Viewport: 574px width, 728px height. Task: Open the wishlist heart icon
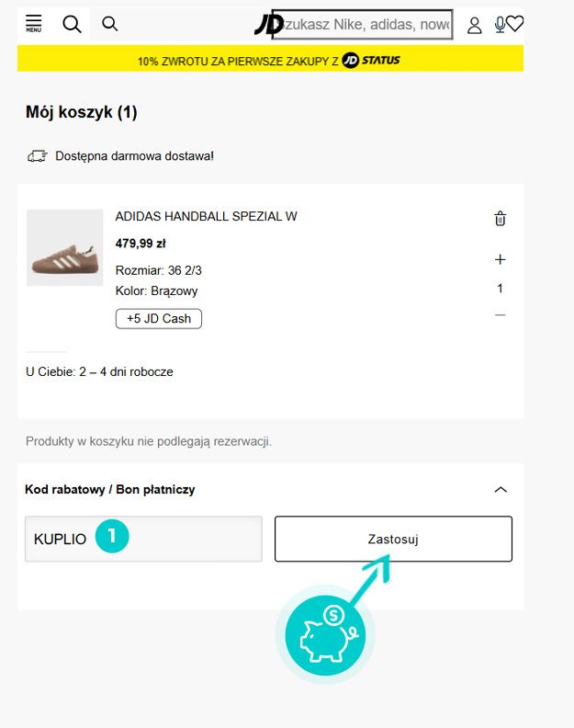point(515,25)
